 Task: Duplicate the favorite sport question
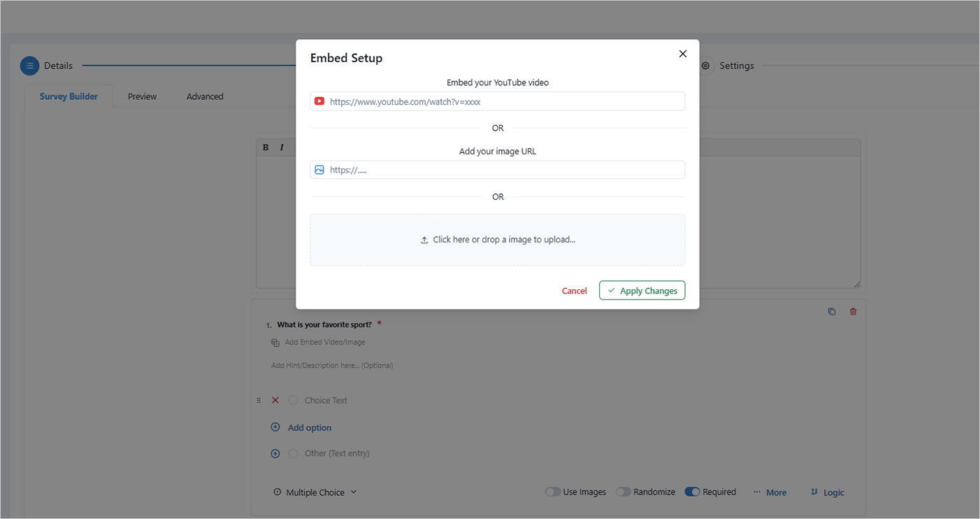click(832, 312)
